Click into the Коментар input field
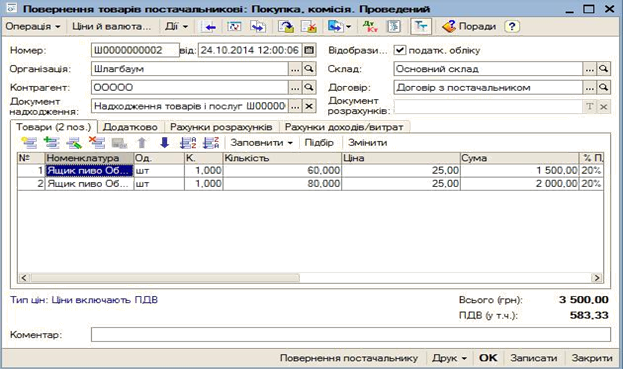This screenshot has height=369, width=623. [x=351, y=334]
